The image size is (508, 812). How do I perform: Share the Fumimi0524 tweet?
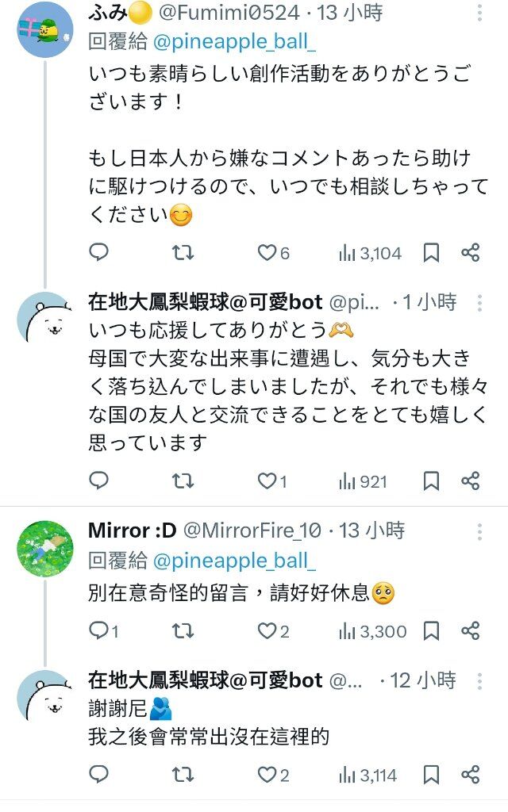[x=471, y=253]
